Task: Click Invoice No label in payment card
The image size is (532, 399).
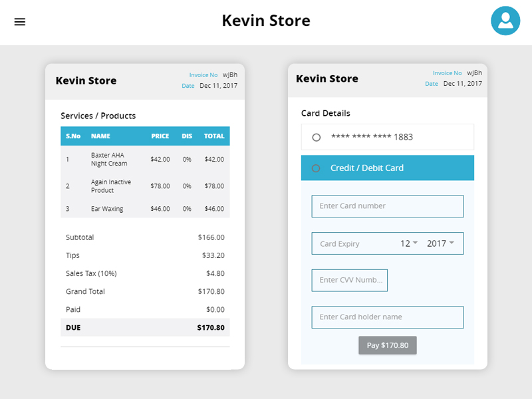Action: pos(447,73)
